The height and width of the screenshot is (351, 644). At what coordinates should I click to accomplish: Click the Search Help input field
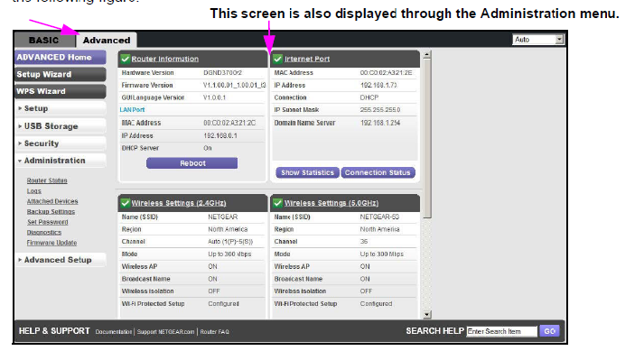pyautogui.click(x=501, y=331)
